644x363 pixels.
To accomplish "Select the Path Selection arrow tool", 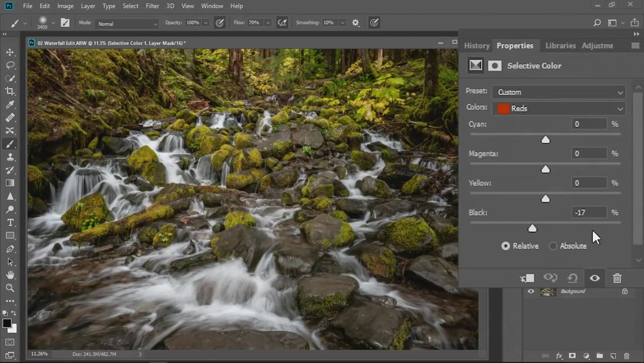I will coord(10,262).
